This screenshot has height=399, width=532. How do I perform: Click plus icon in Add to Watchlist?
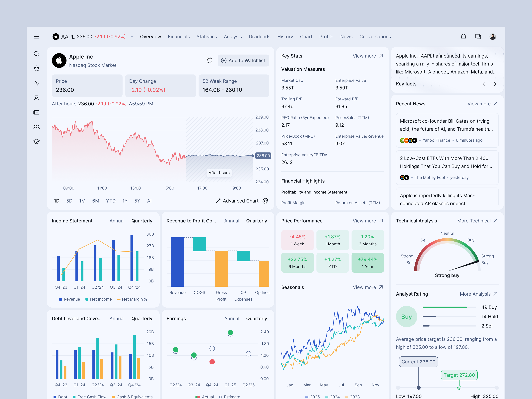[224, 61]
